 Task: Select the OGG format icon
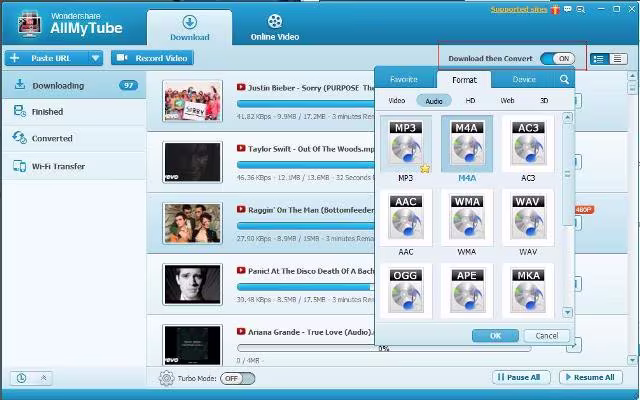(406, 291)
